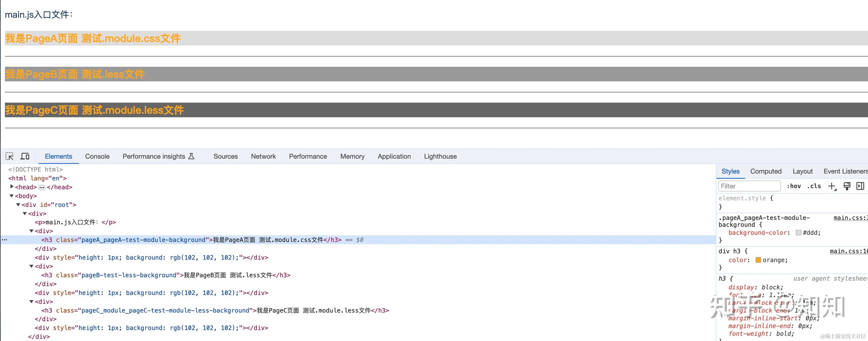868x341 pixels.
Task: Toggle the :hov element state button
Action: tap(794, 186)
